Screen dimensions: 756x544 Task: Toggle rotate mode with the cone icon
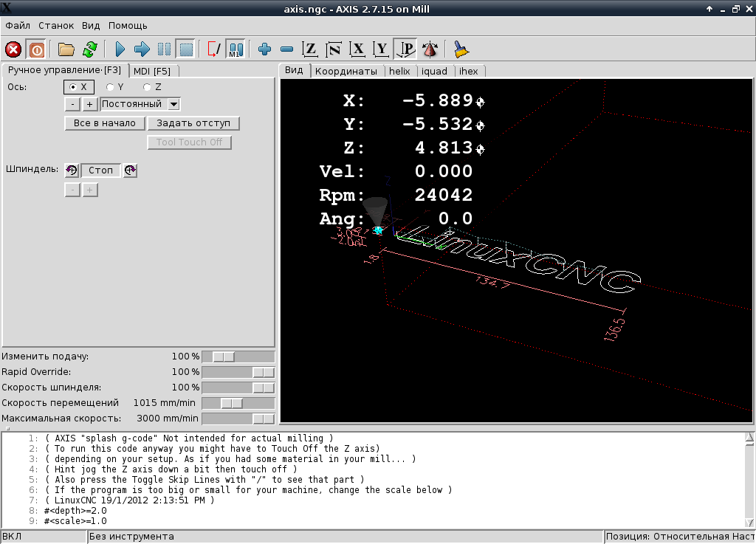click(430, 49)
